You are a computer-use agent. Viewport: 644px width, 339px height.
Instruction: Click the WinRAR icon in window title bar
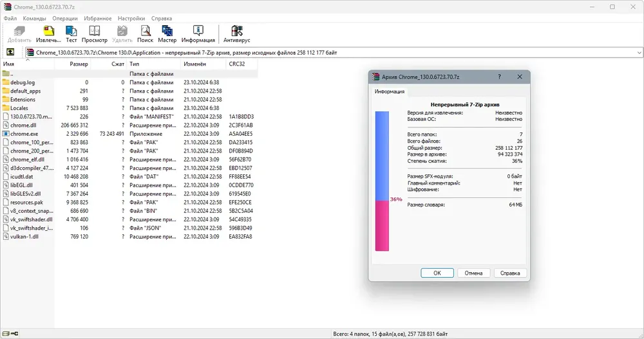point(7,7)
